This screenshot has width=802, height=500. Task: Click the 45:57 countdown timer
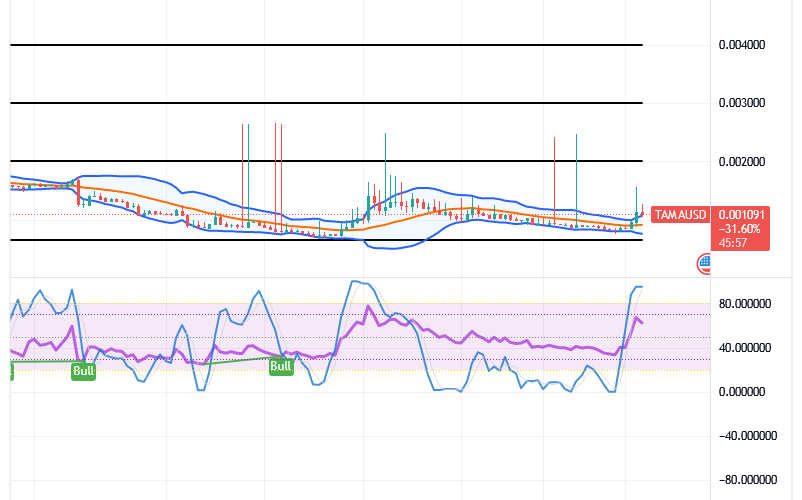[x=733, y=243]
